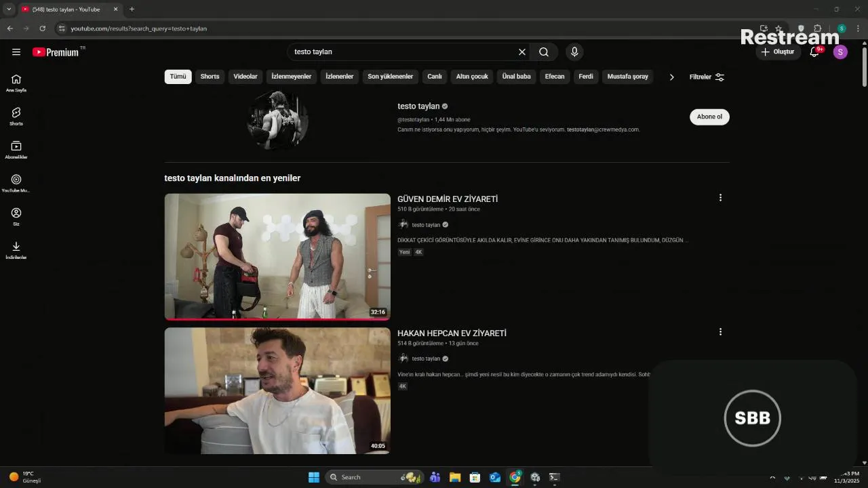Click the browser back arrow

click(9, 28)
